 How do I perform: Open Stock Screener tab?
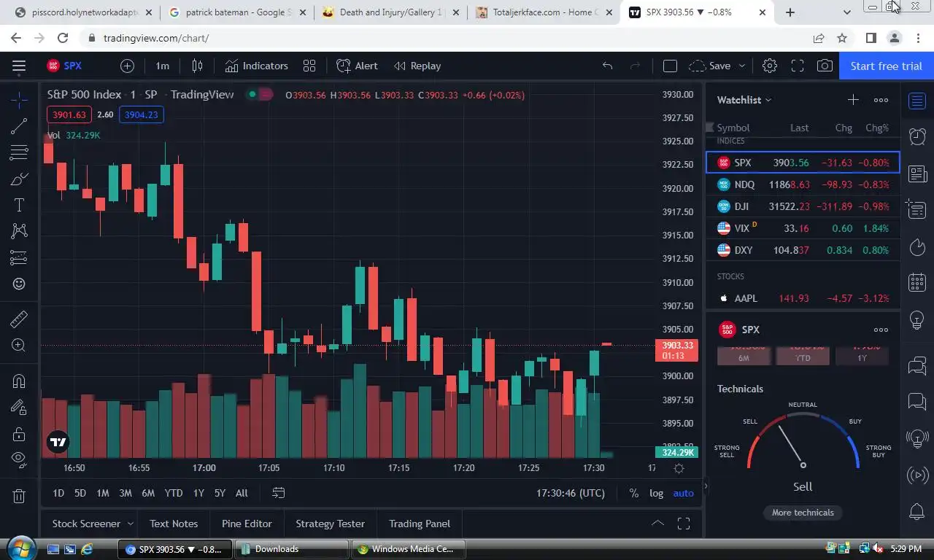(x=86, y=524)
